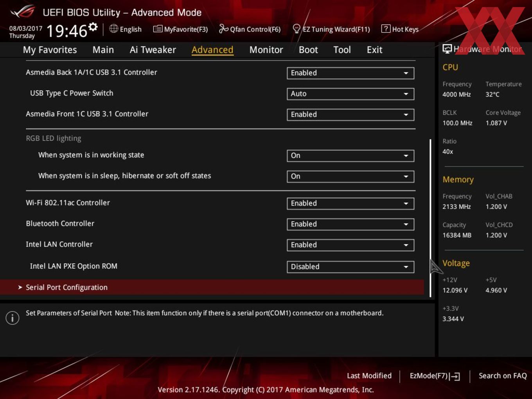This screenshot has width=532, height=399.
Task: Click the date 08/03/2017 Thursday
Action: coord(26,32)
